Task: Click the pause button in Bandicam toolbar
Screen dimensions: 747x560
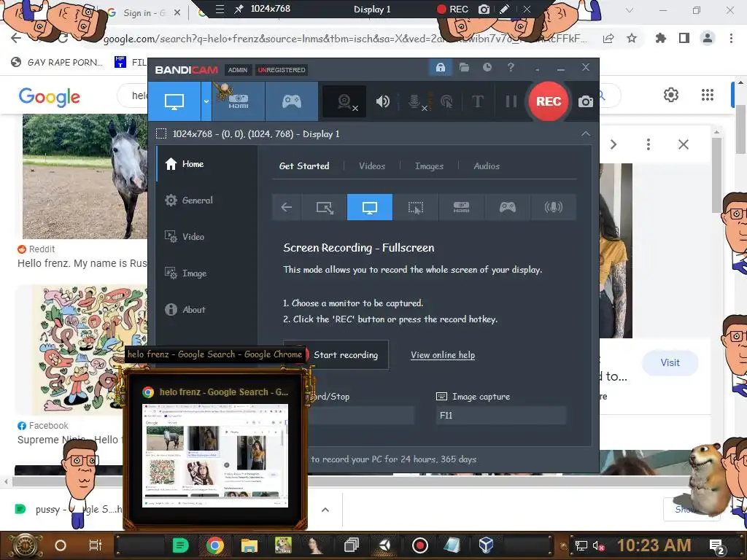Action: [x=511, y=101]
